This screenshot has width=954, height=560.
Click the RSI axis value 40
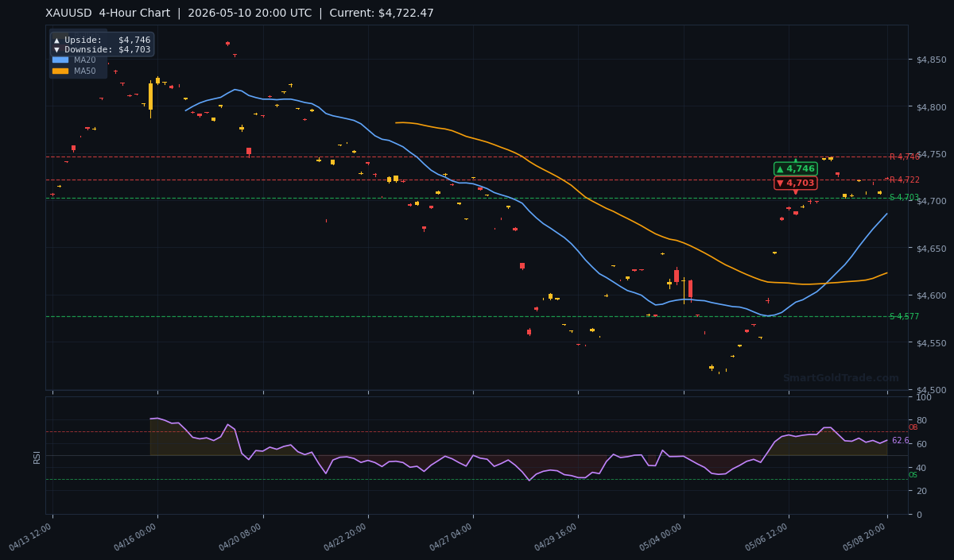(x=921, y=468)
